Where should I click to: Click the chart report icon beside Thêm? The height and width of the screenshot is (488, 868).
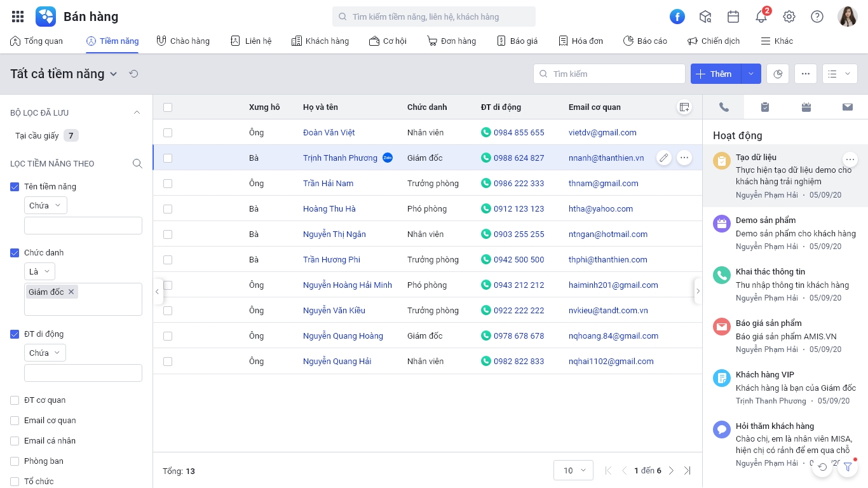point(778,74)
